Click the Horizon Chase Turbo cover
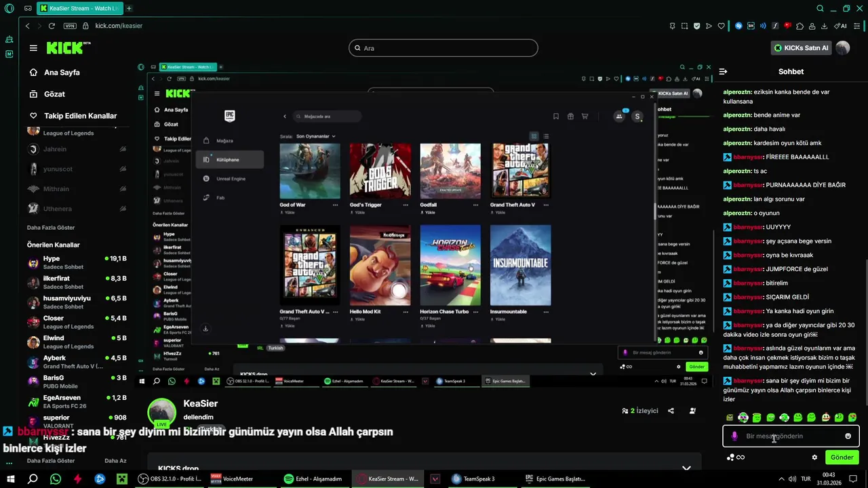 point(450,266)
